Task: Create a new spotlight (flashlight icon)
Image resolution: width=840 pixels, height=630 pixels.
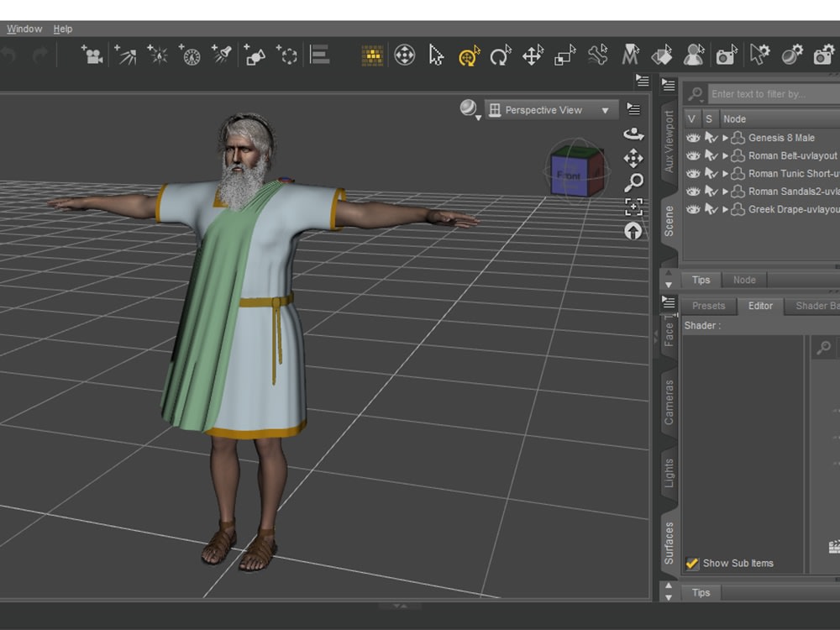Action: point(221,55)
